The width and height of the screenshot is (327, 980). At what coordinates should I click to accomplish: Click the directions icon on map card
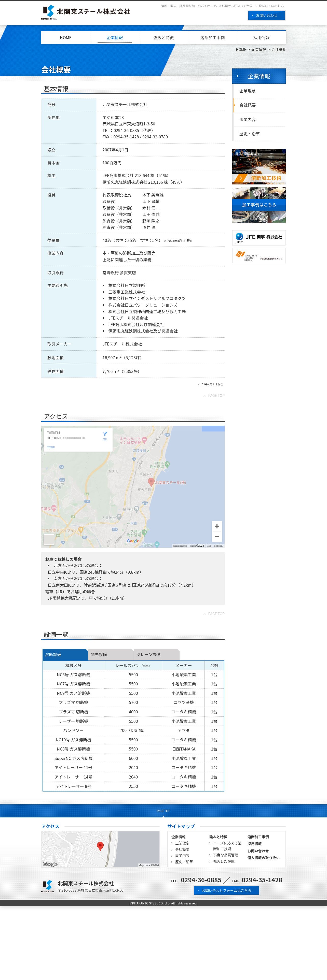(x=105, y=434)
